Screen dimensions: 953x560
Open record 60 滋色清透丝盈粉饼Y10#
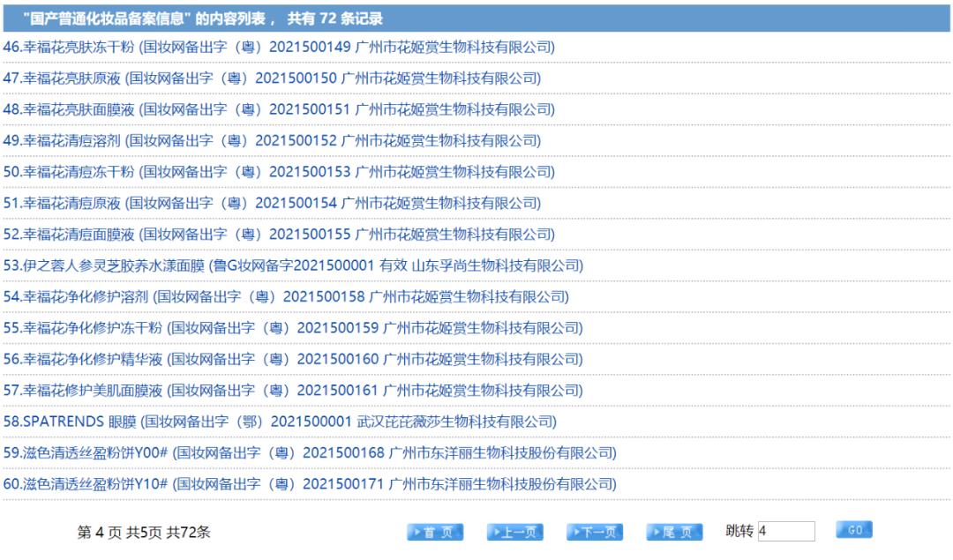point(310,484)
